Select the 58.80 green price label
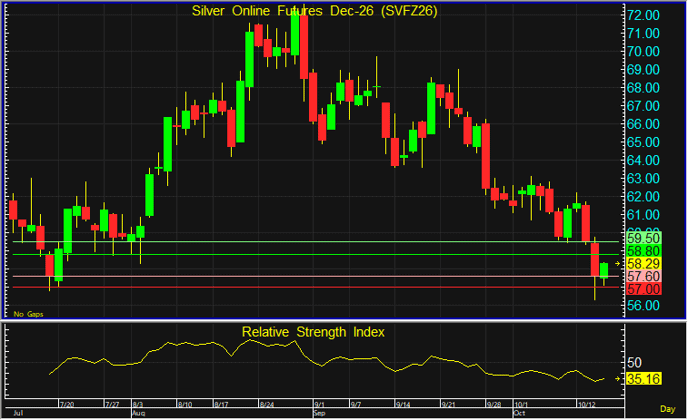The width and height of the screenshot is (688, 420). coord(643,251)
